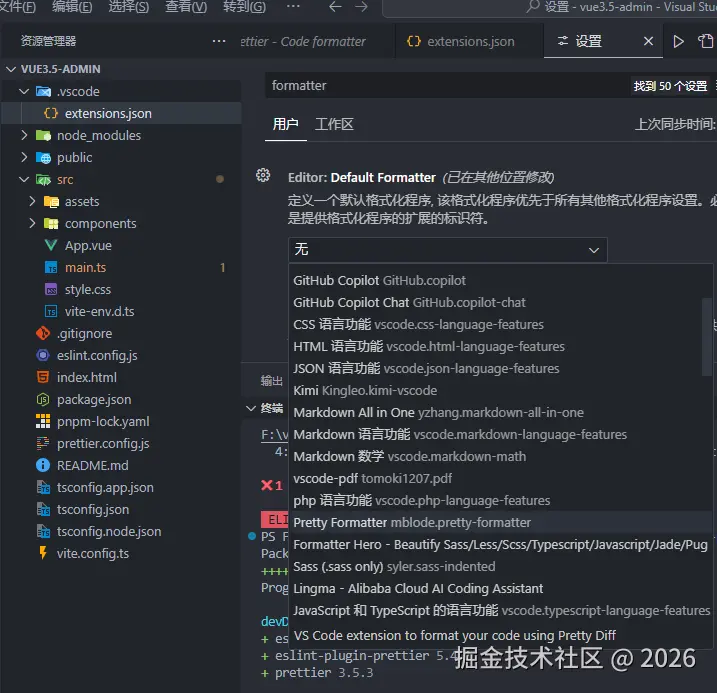Expand the components folder

pos(32,223)
